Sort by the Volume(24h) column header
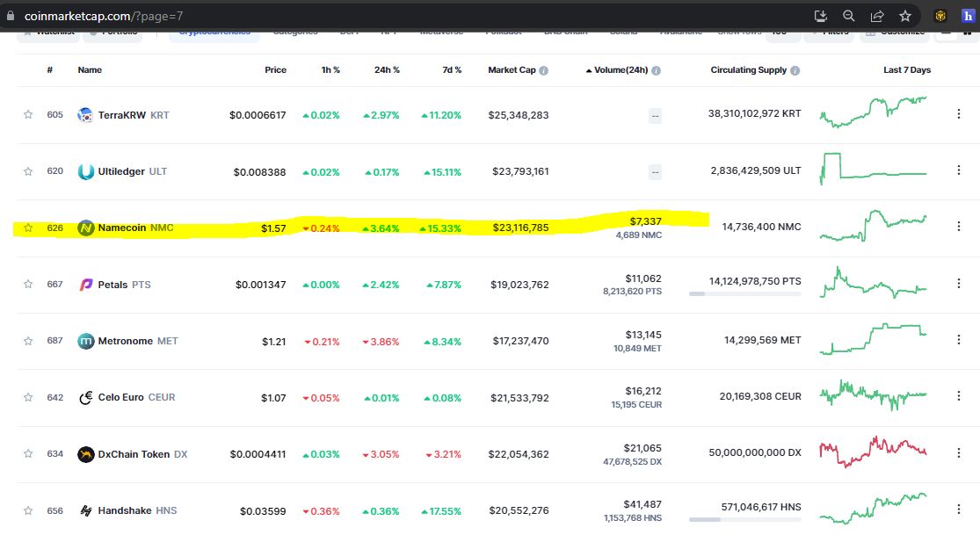The height and width of the screenshot is (535, 980). coord(621,70)
